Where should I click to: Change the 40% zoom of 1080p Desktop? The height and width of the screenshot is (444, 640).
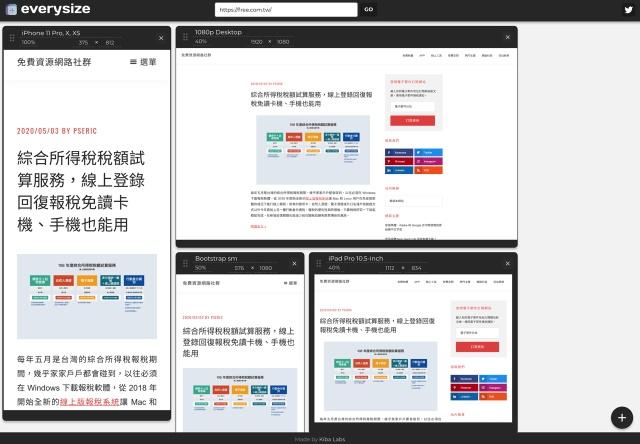tap(201, 42)
